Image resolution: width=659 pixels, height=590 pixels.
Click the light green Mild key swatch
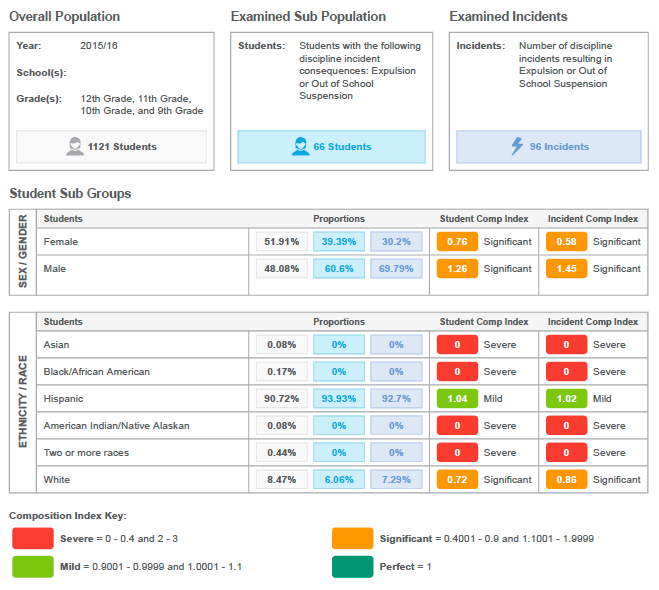[32, 567]
